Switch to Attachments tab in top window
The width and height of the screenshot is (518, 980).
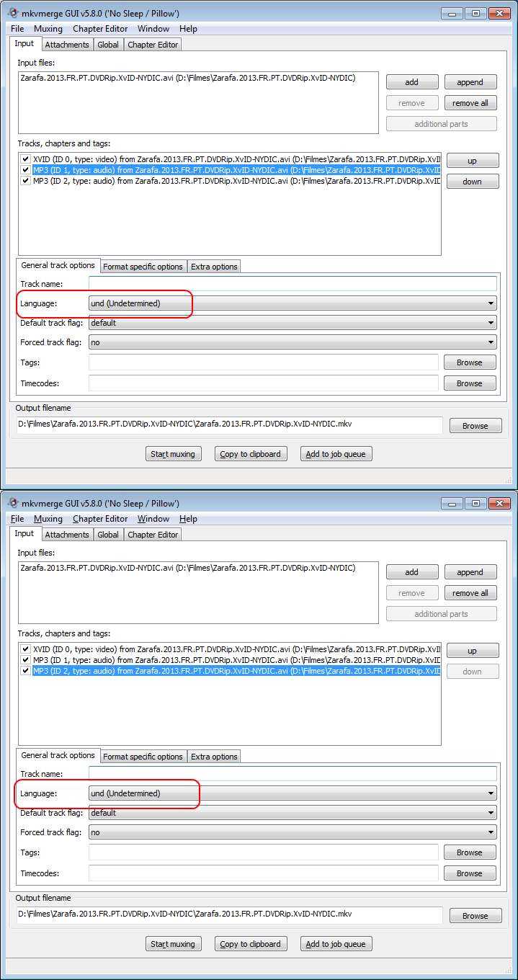tap(67, 45)
